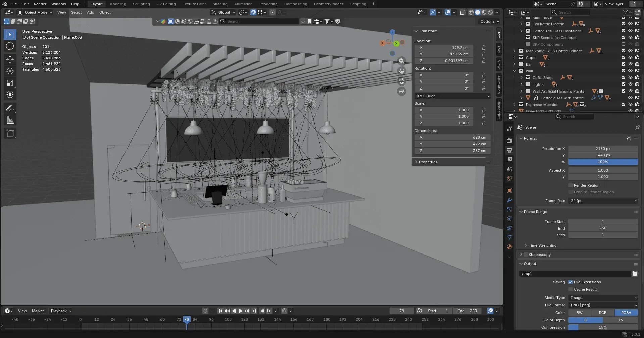Select the Annotate tool
Screen dimensions: 644x338
tap(10, 108)
